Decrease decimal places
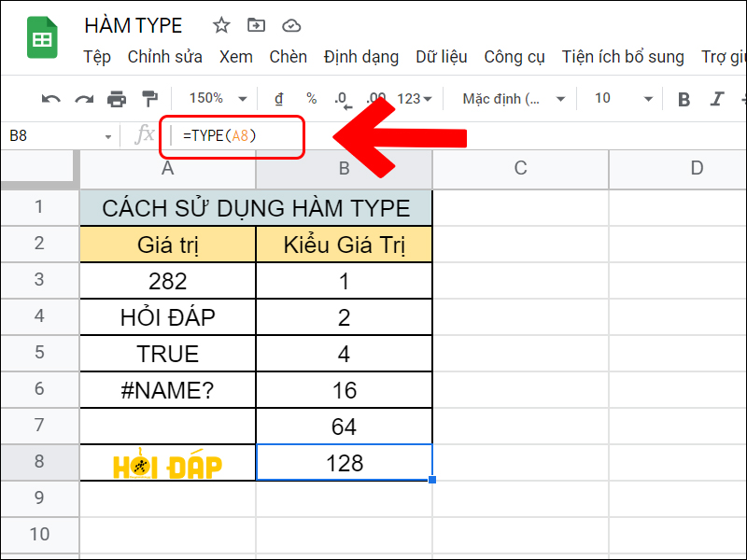Image resolution: width=747 pixels, height=560 pixels. [x=343, y=100]
